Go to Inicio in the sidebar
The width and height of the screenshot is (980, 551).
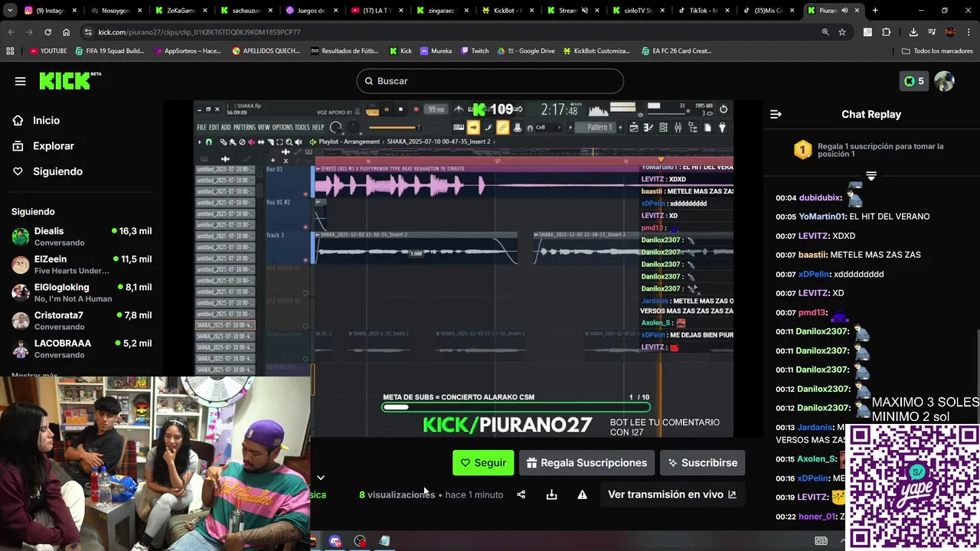click(x=46, y=120)
